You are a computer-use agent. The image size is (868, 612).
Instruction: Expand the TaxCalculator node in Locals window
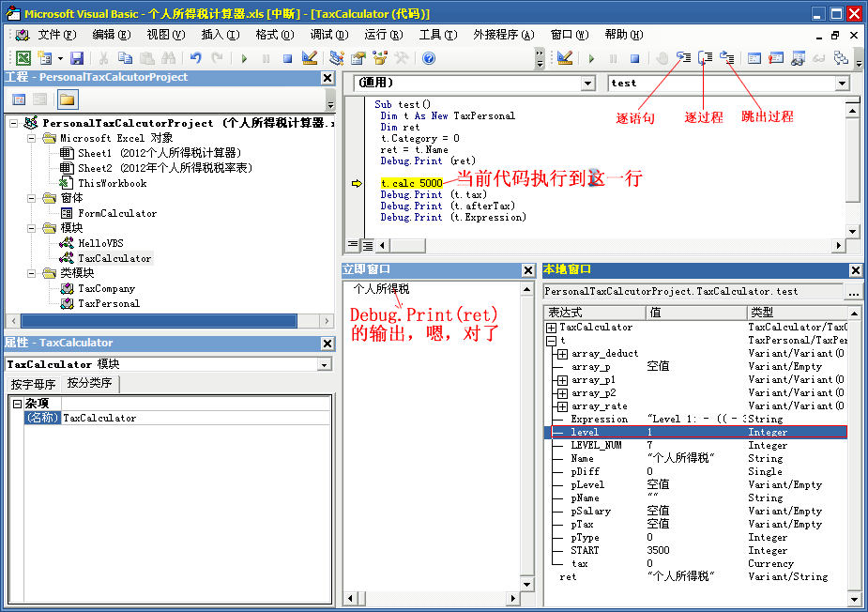pos(551,328)
